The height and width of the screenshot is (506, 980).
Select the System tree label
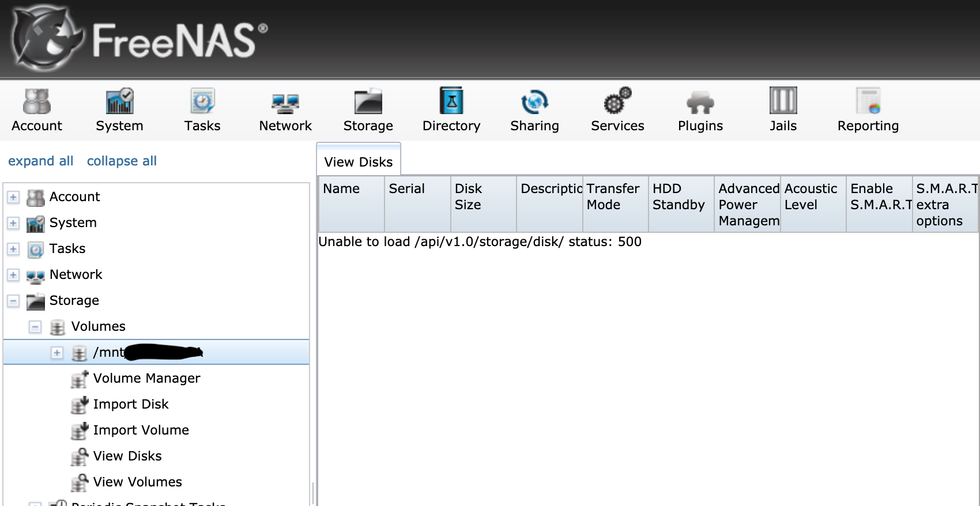pos(73,222)
